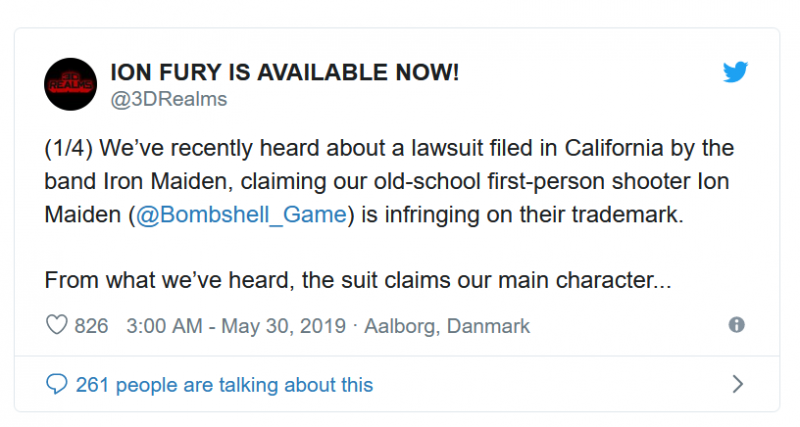Click the line "From what we've heard, the suit claims"
Screen dimensions: 800x427
click(247, 280)
